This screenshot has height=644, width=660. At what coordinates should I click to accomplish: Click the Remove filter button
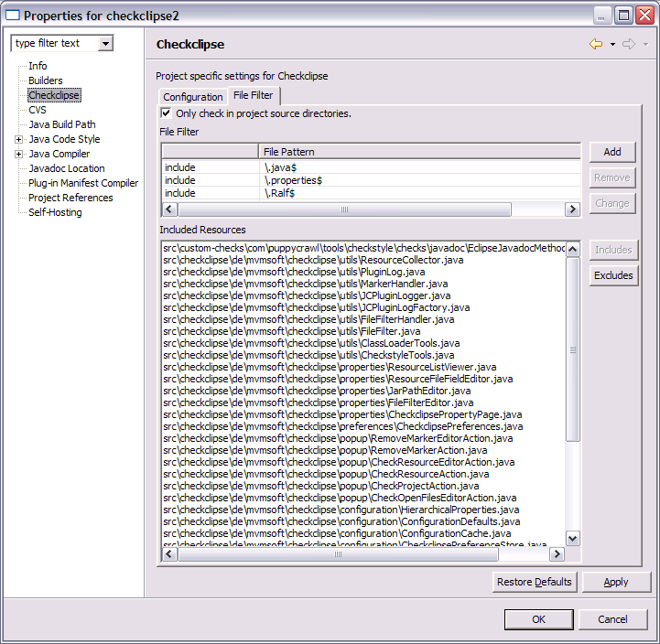[612, 177]
